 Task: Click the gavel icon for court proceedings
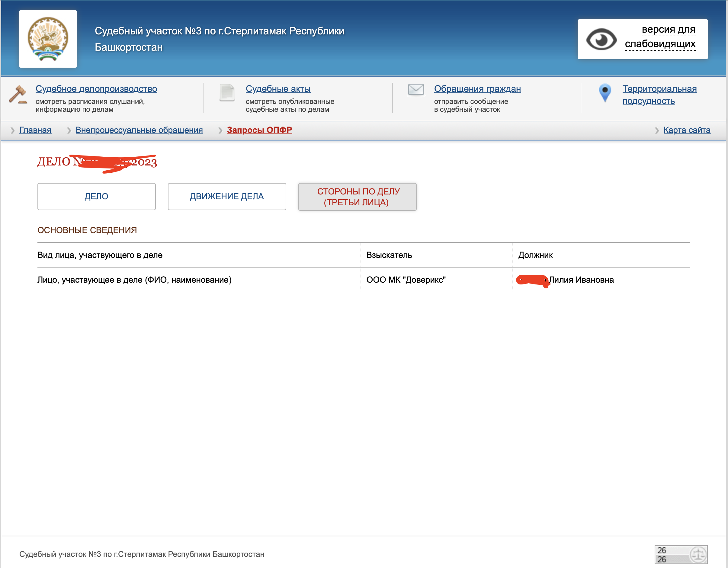tap(18, 94)
